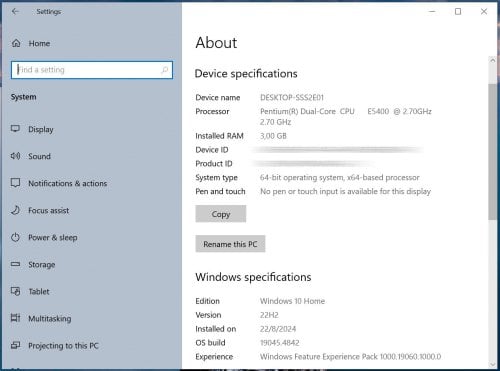
Task: Select the Display menu entry
Action: 41,129
